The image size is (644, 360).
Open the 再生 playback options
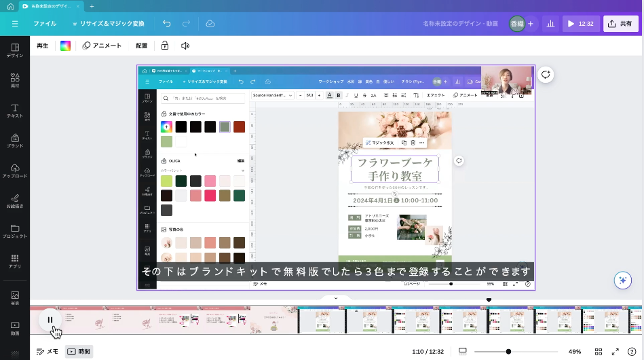[x=43, y=46]
